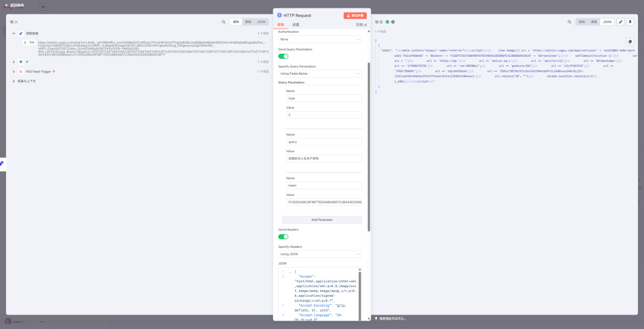Click the name field containing type
The width and height of the screenshot is (644, 329).
324,99
